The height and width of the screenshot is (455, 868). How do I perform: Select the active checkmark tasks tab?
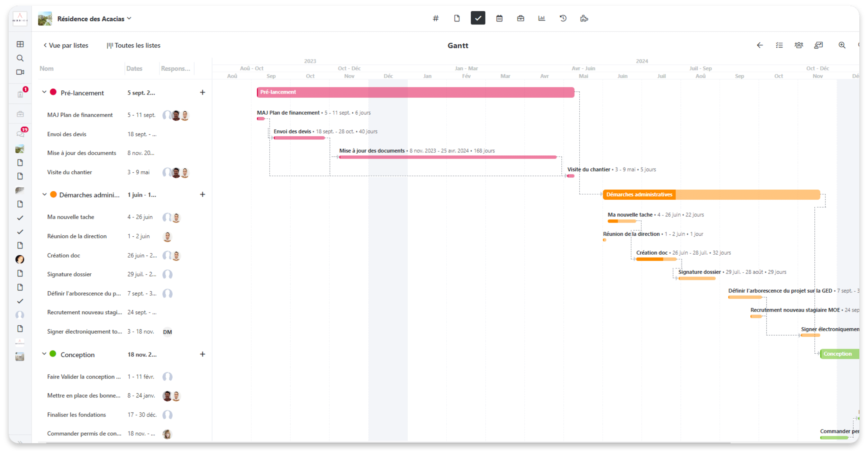(x=478, y=18)
